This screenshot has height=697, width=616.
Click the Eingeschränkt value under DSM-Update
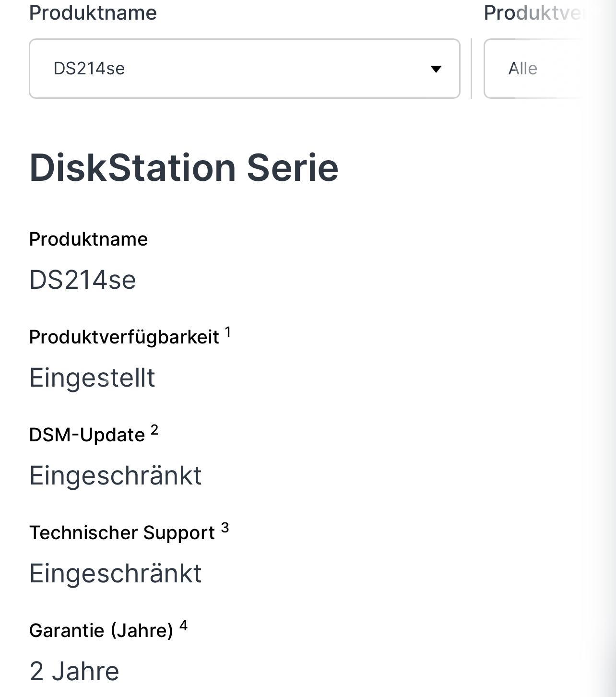point(116,476)
